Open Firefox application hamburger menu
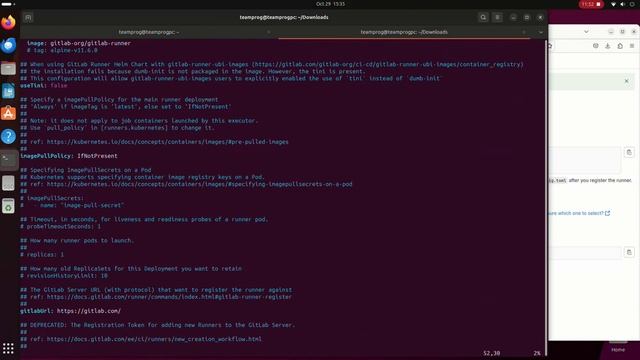 pyautogui.click(x=632, y=46)
